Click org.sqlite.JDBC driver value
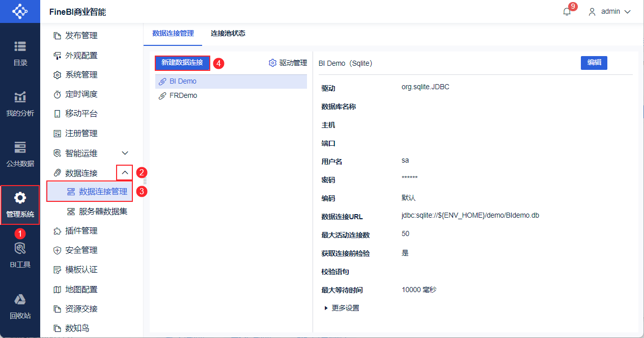Image resolution: width=644 pixels, height=338 pixels. point(426,87)
